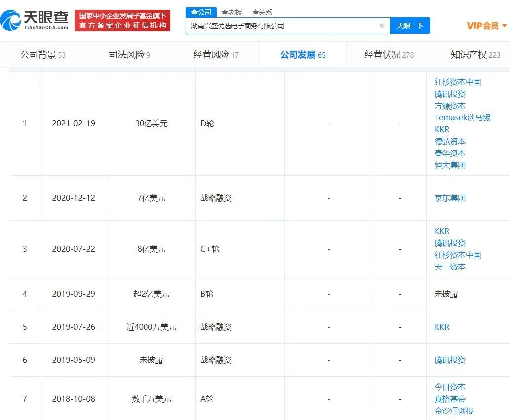
Task: Open 腾讯投资 investor link in D轮 row
Action: tap(450, 94)
